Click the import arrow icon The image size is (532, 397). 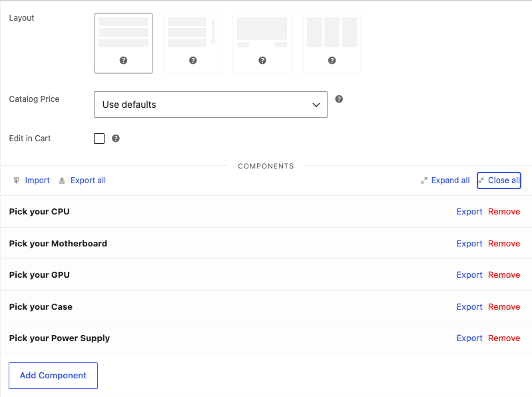(16, 181)
